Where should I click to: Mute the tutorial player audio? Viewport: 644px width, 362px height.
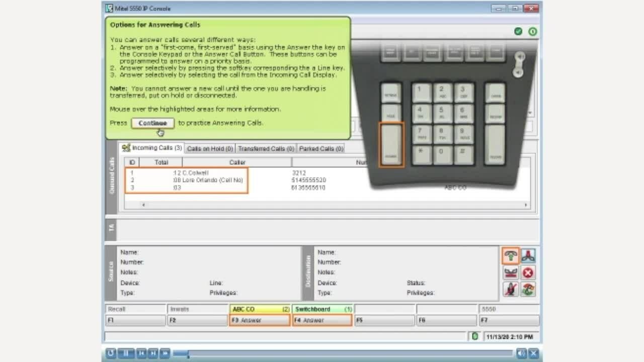[x=522, y=353]
